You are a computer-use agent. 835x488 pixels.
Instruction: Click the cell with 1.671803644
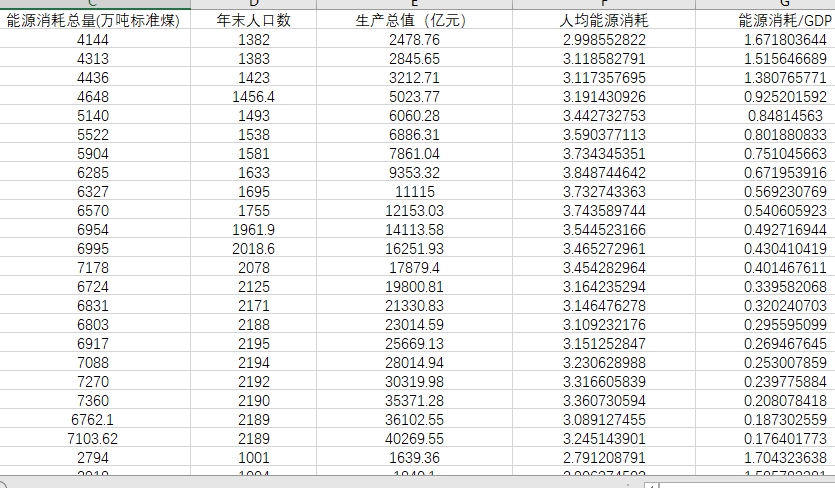pyautogui.click(x=765, y=39)
